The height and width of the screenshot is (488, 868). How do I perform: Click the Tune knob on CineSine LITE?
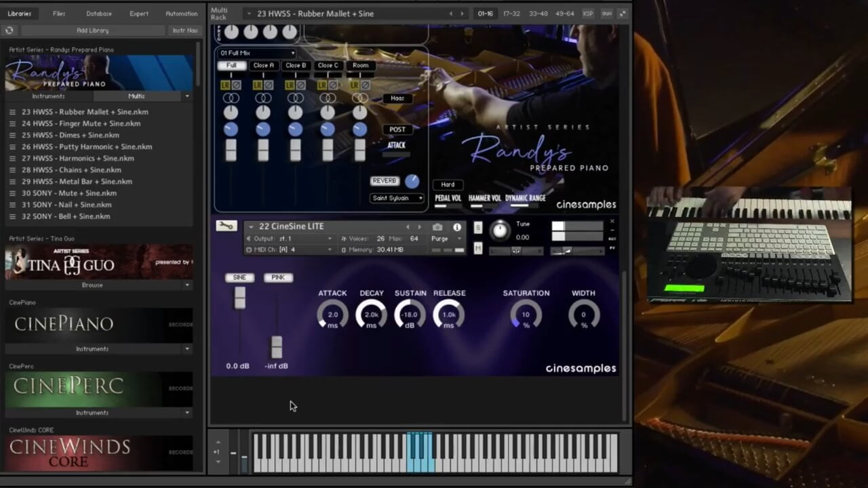(500, 230)
